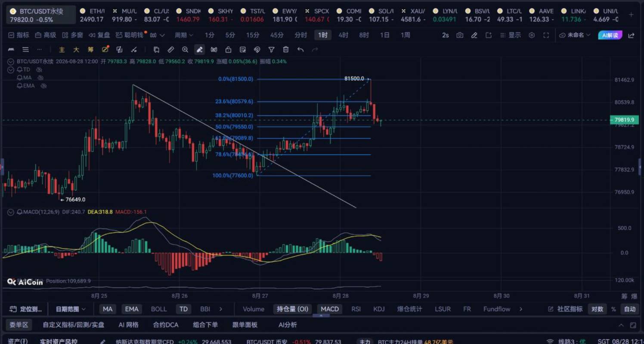
Task: Click the AI解读 button
Action: (x=610, y=35)
